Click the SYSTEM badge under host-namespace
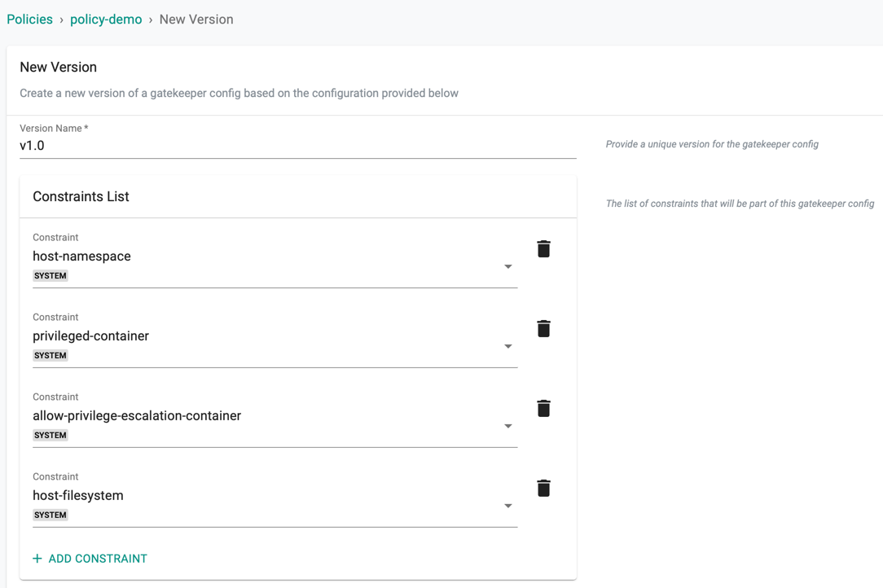Screen dimensions: 883x588 tap(51, 275)
